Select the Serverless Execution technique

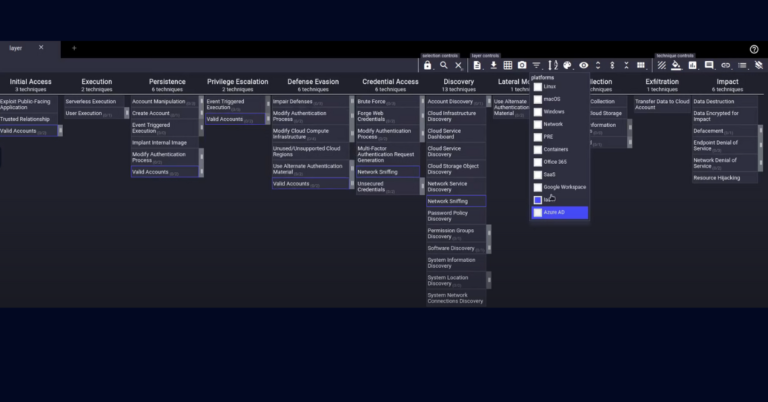95,101
